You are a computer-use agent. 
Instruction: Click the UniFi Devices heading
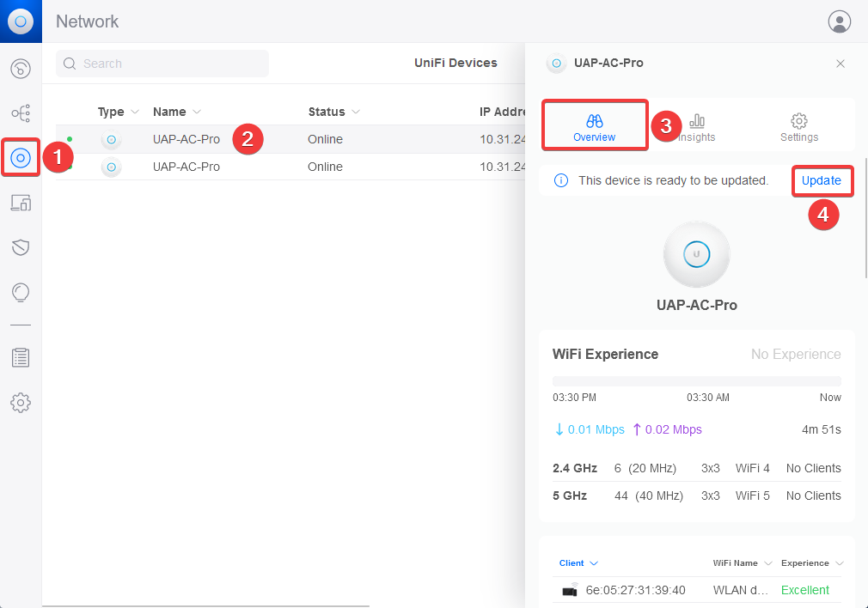[455, 63]
